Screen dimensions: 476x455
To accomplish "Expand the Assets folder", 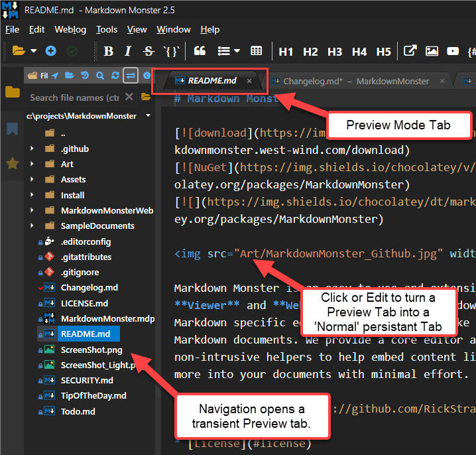I will (32, 179).
